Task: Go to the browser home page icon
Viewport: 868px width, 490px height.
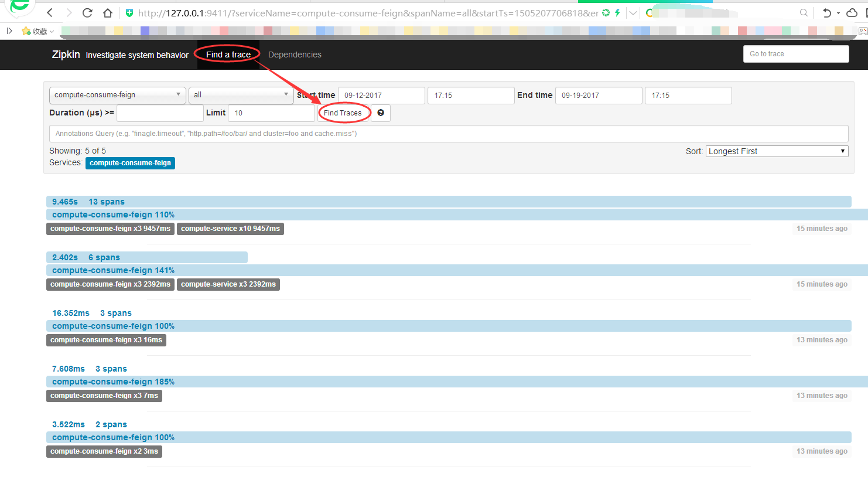Action: click(x=107, y=13)
